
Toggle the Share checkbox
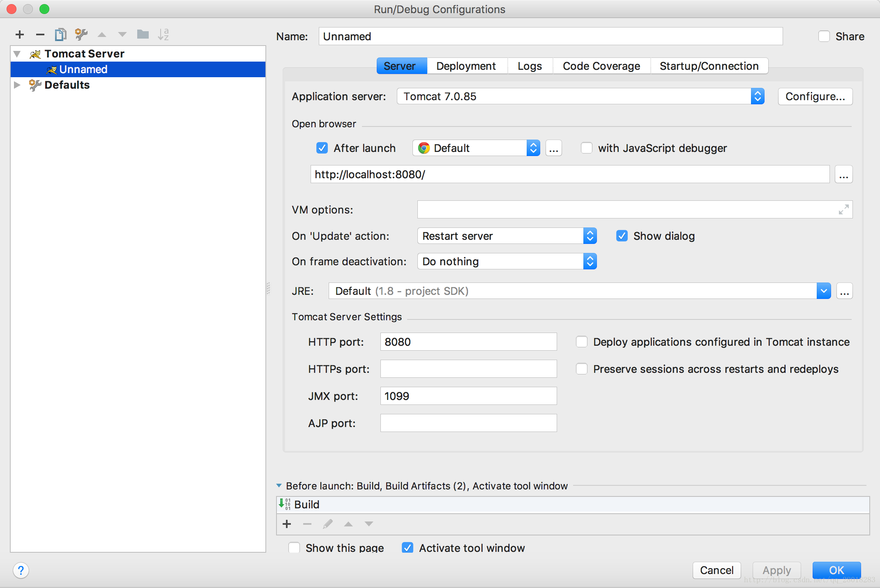pos(824,37)
